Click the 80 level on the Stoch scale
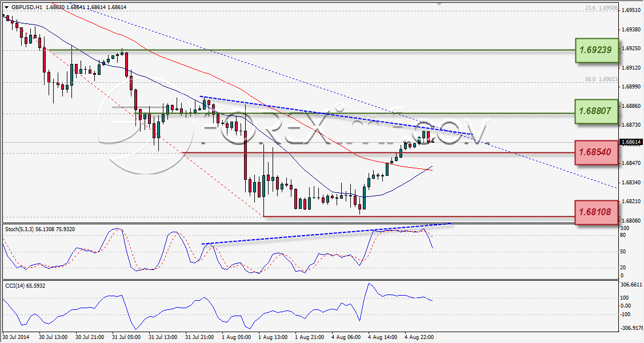 click(x=623, y=235)
